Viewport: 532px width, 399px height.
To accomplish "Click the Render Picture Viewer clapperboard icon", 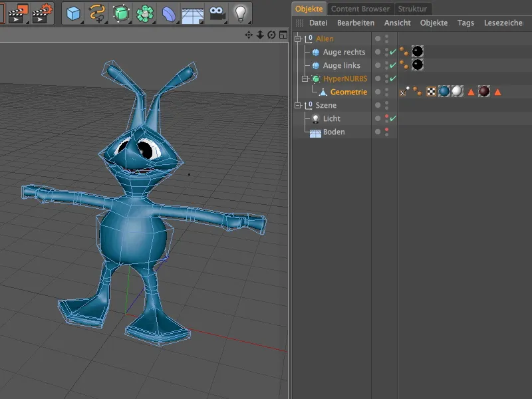I will click(x=19, y=13).
